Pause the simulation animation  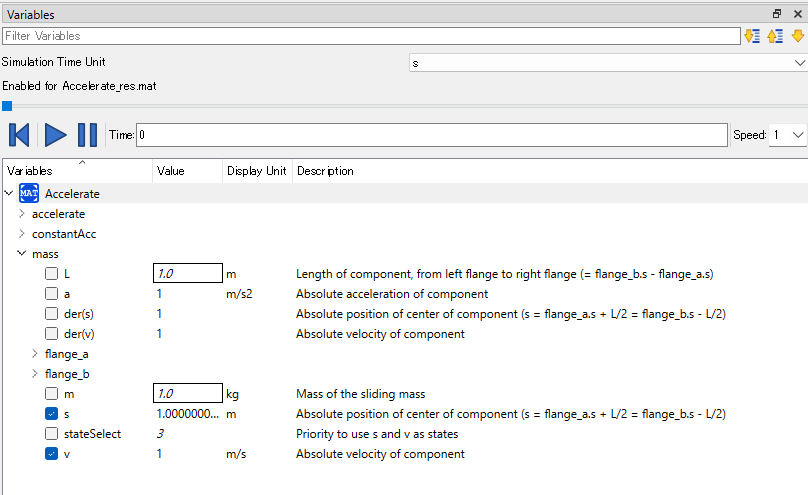point(87,135)
